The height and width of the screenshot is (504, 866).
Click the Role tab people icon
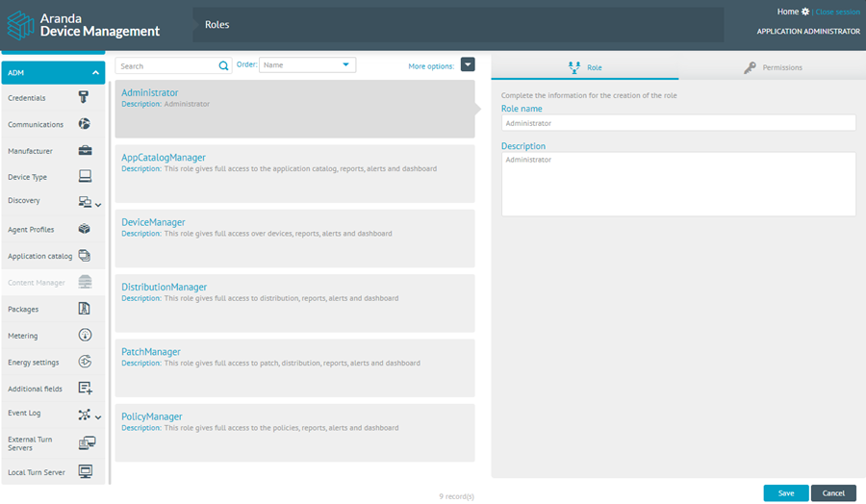click(574, 67)
